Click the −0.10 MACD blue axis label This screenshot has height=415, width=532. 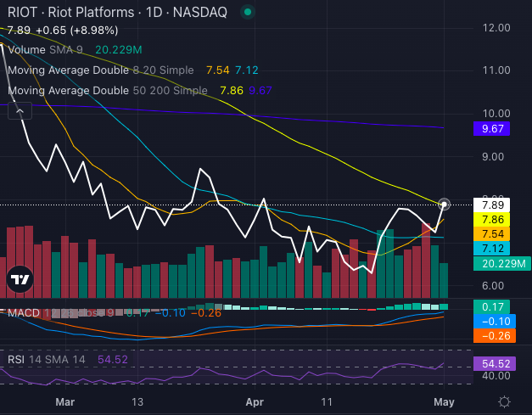[495, 322]
